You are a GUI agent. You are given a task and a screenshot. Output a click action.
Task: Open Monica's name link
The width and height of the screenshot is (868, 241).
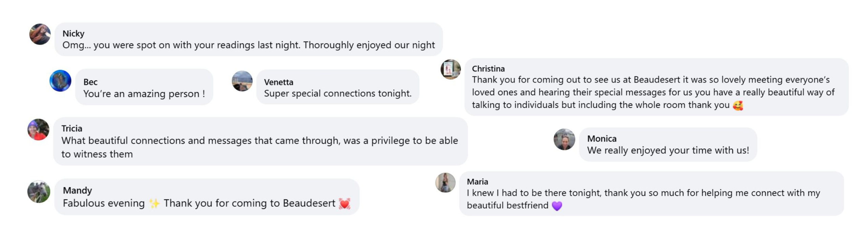(601, 139)
